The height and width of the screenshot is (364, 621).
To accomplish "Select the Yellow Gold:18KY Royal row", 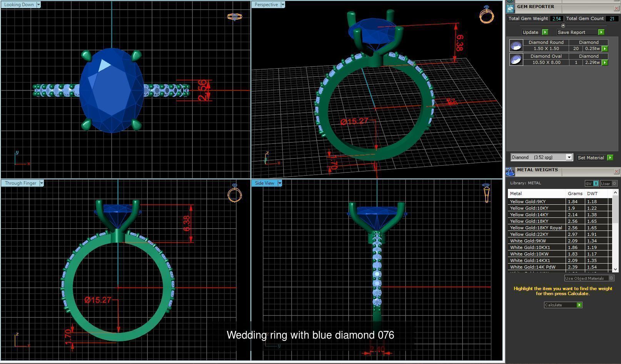I will point(560,228).
